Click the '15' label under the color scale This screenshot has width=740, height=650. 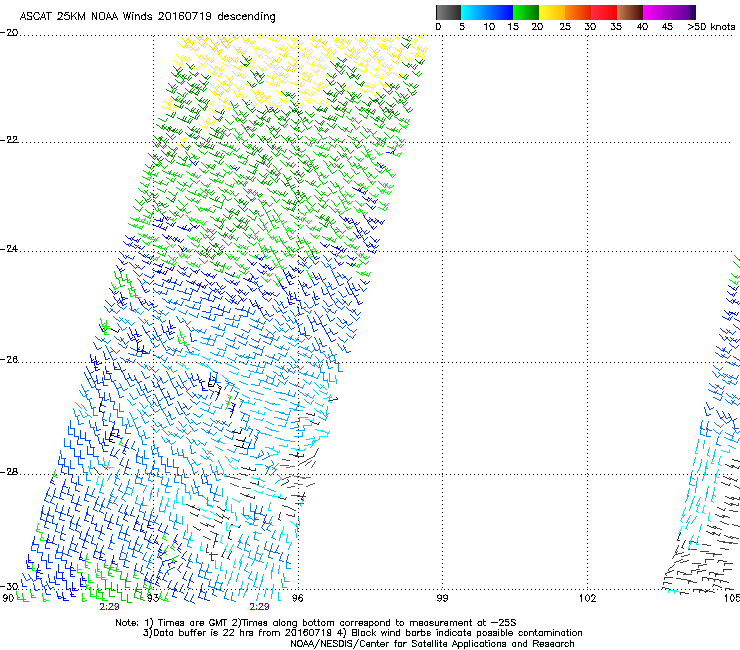tap(513, 27)
